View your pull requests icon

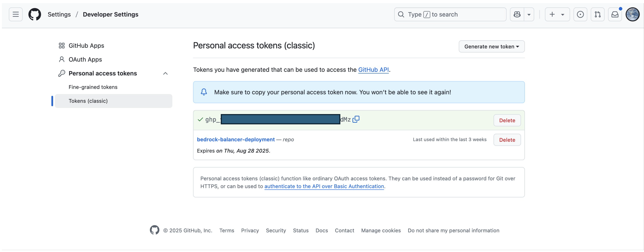point(598,14)
